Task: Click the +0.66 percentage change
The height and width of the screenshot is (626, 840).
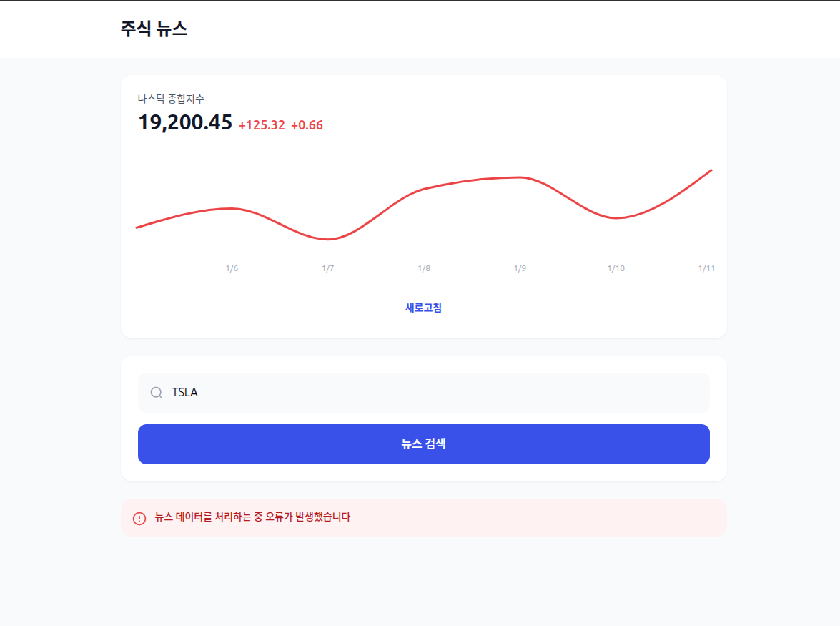Action: click(x=309, y=125)
